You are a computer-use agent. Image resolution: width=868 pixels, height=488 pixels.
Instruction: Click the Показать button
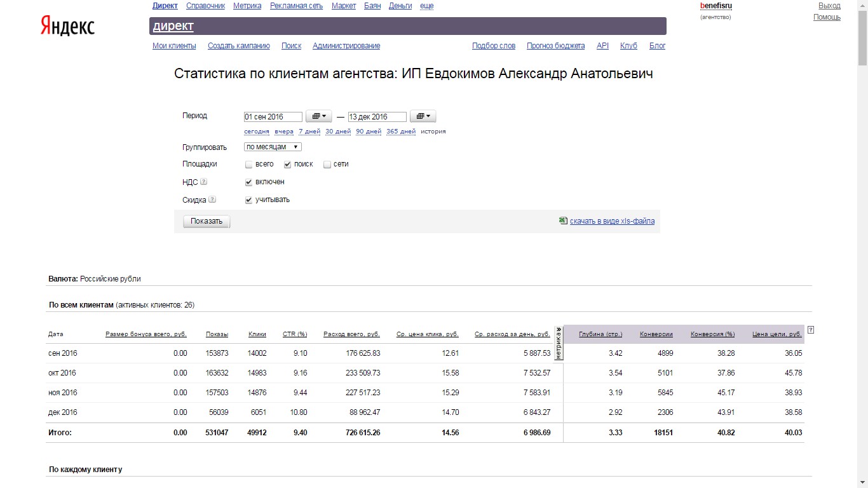coord(207,221)
